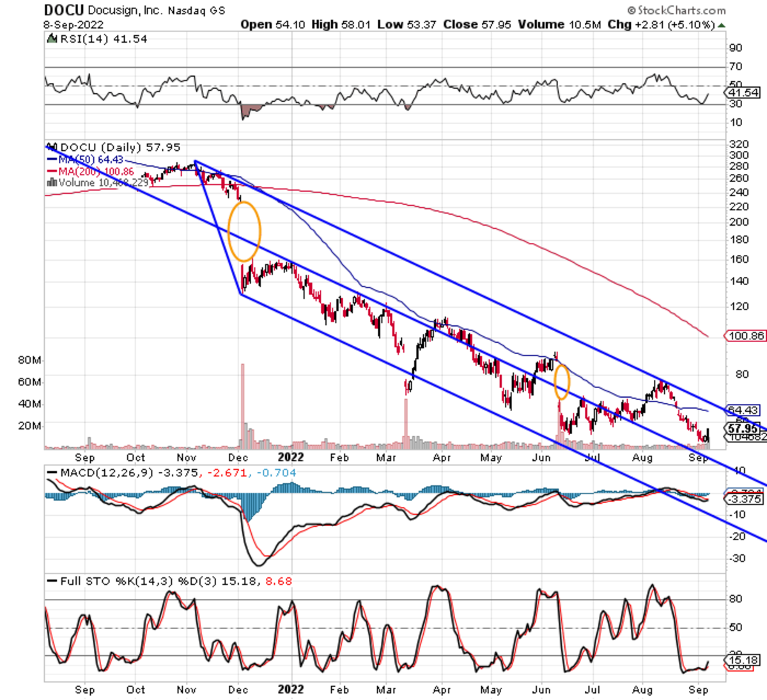Click the DOCU ticker symbol title

click(63, 10)
